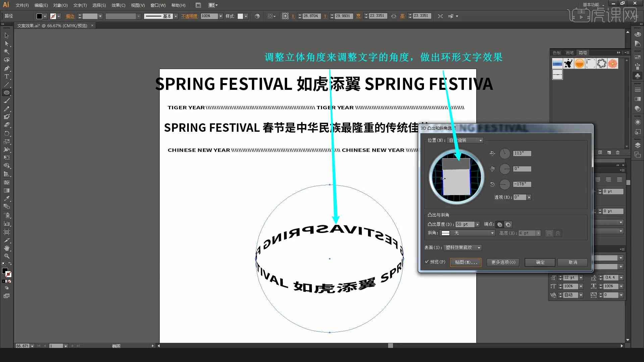
Task: Click 更多选项(O) button in dialog
Action: click(x=503, y=262)
